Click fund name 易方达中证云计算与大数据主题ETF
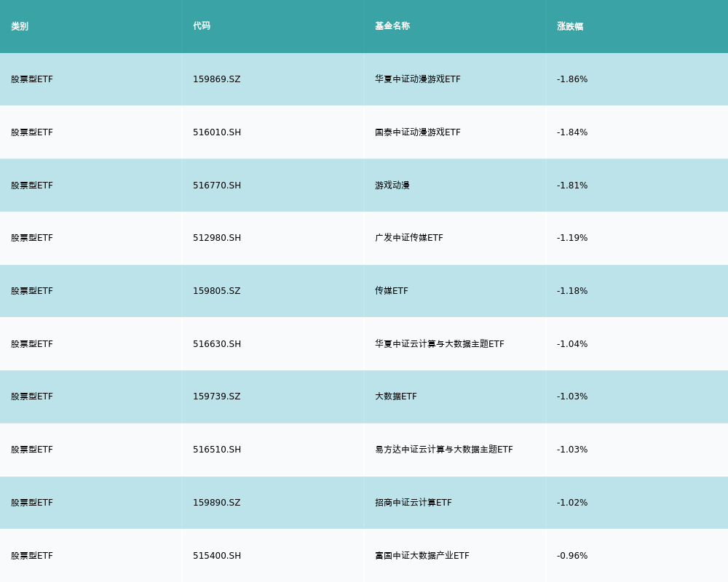This screenshot has height=582, width=728. 444,450
